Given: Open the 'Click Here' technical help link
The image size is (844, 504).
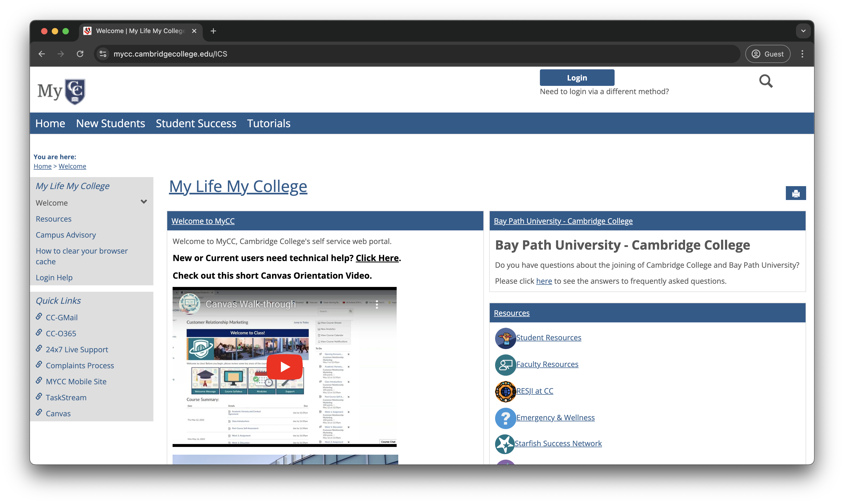Looking at the screenshot, I should pyautogui.click(x=377, y=258).
